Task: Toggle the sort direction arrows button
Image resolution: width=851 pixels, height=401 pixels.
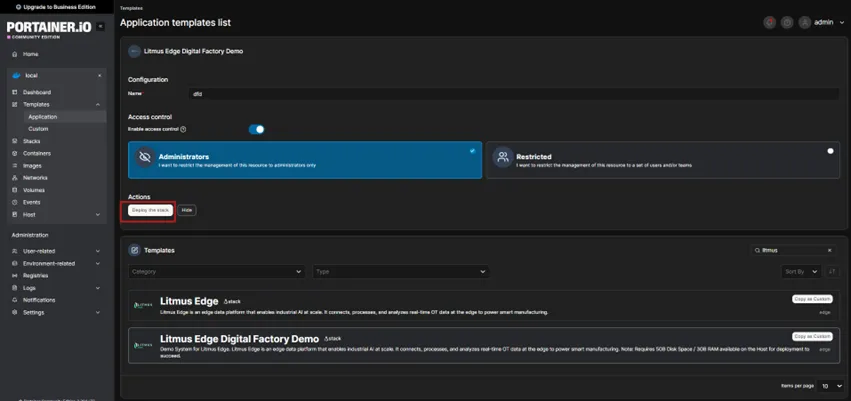Action: (832, 272)
